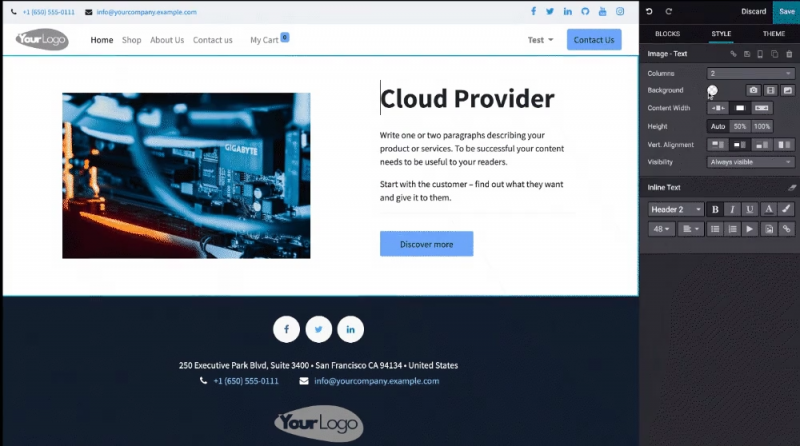Switch to the Theme tab
Viewport: 800px width, 446px height.
point(774,34)
